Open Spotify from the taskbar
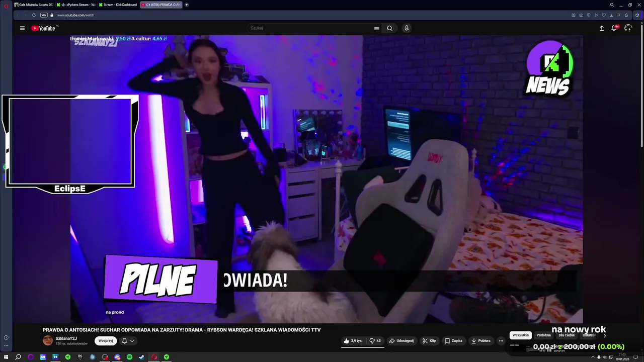Screen dimensions: 644x362 click(x=129, y=357)
